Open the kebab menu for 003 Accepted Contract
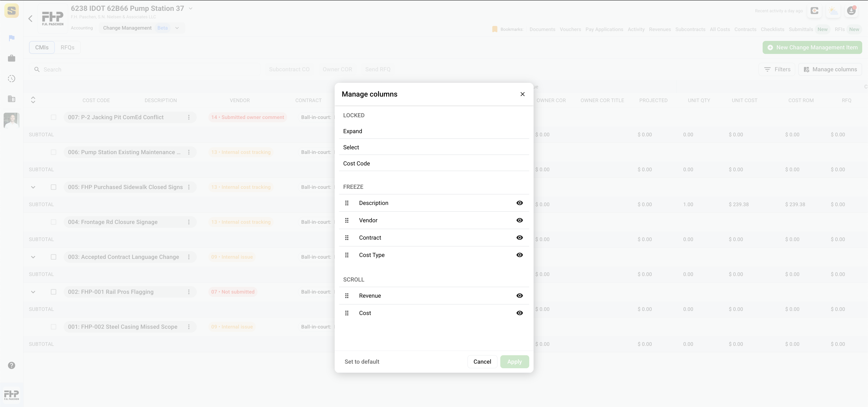The width and height of the screenshot is (868, 407). 189,257
